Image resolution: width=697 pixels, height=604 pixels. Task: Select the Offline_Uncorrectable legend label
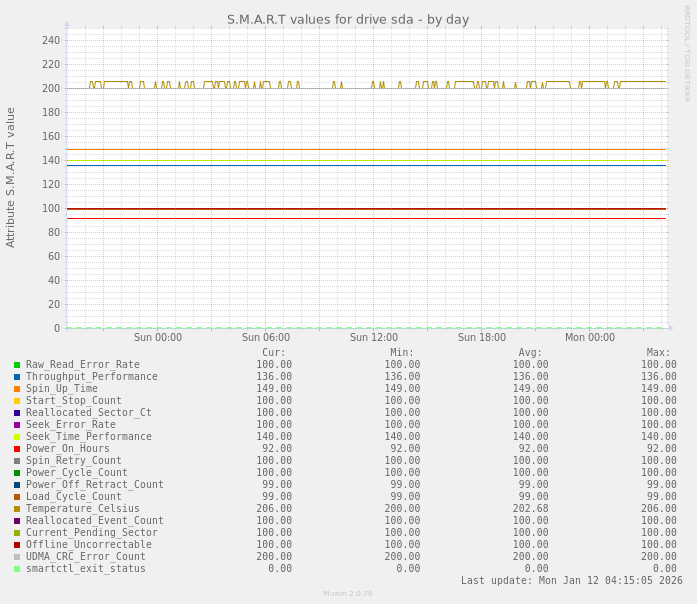(89, 544)
